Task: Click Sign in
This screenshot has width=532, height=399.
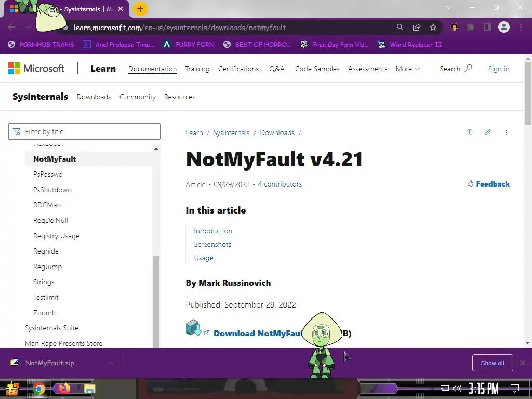Action: pyautogui.click(x=498, y=69)
